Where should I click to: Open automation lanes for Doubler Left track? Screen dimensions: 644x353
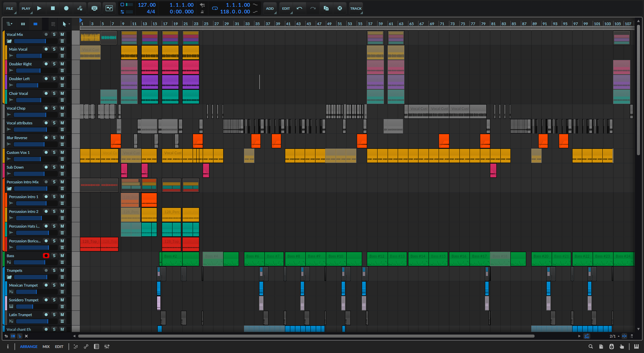(62, 85)
